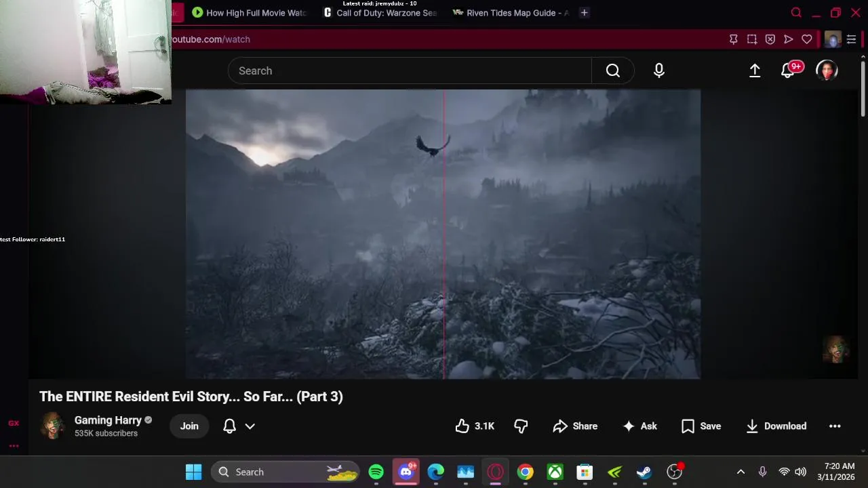Screen dimensions: 868x488
Task: Click the Download button
Action: [776, 426]
